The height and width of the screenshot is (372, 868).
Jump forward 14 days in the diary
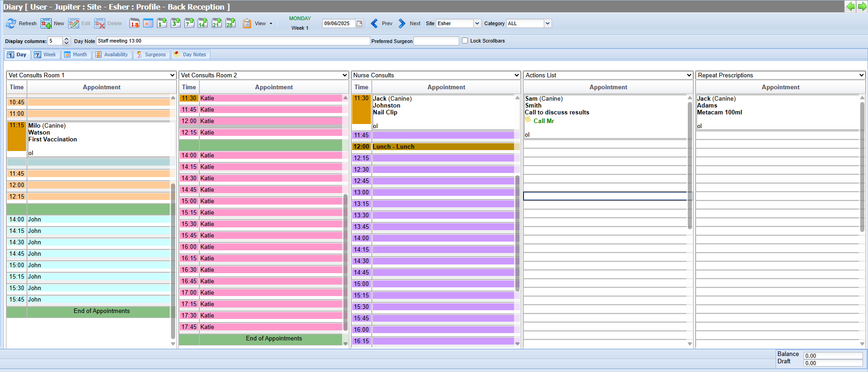tap(203, 23)
